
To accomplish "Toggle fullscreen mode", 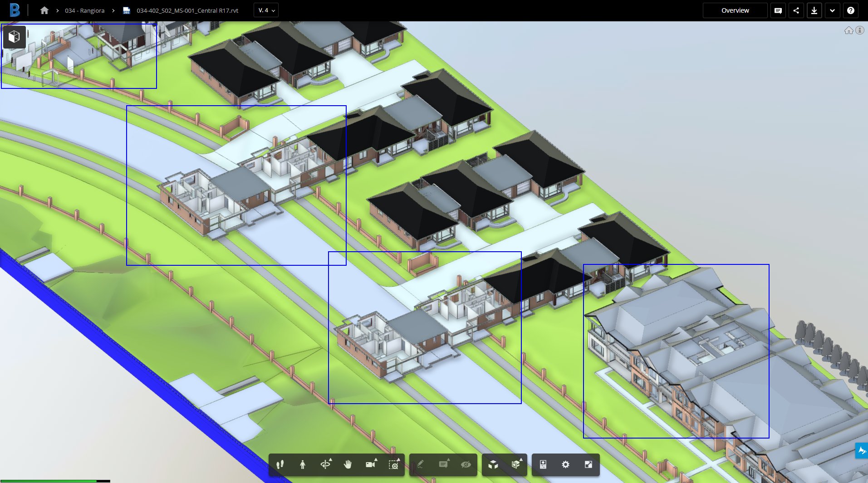I will click(x=588, y=465).
